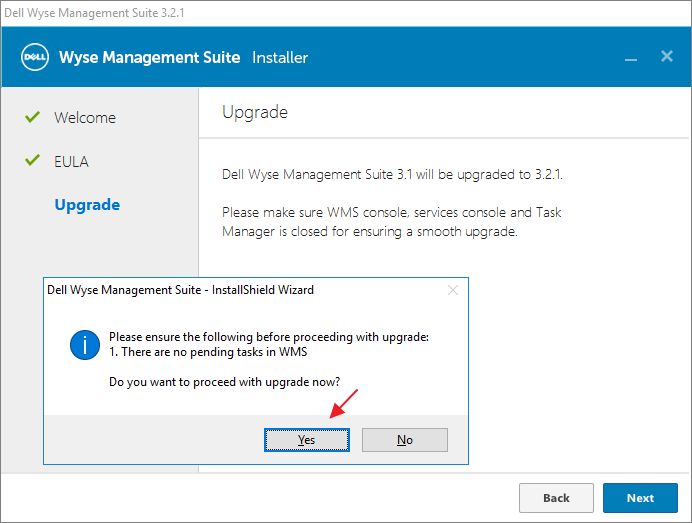Select the Upgrade step in the sidebar
This screenshot has width=692, height=523.
[x=87, y=205]
